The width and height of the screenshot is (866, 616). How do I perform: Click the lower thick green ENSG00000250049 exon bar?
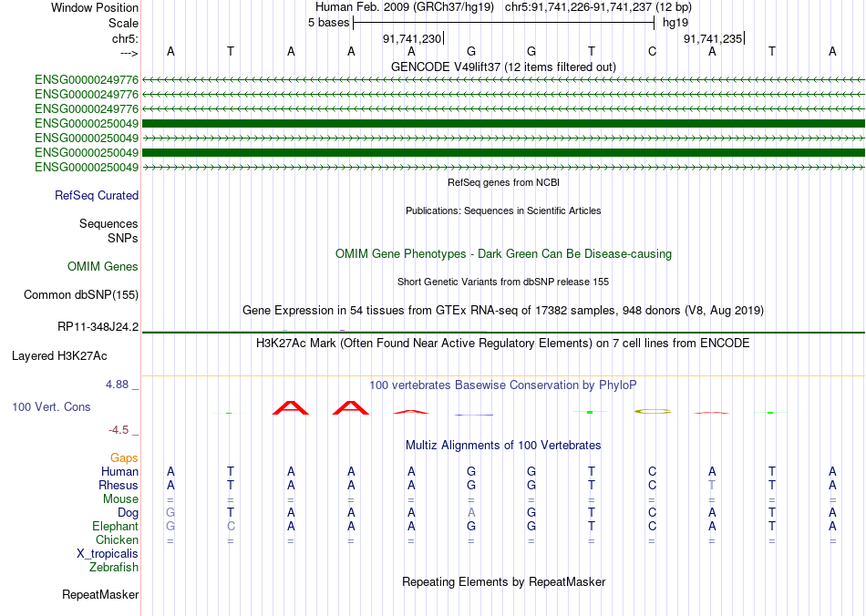tap(503, 152)
